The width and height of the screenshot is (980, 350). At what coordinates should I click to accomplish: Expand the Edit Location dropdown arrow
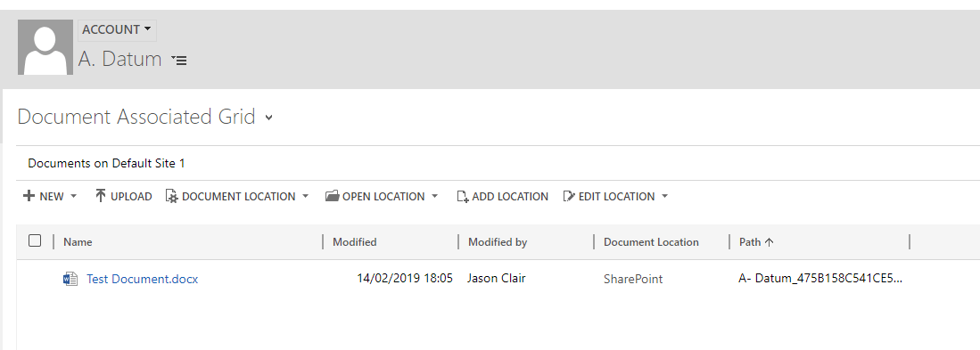664,197
